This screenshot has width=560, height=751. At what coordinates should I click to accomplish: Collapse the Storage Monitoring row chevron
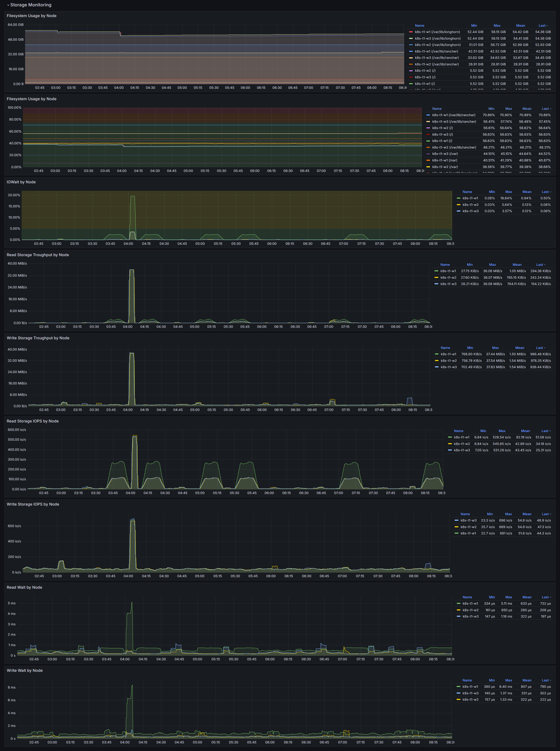(8, 5)
